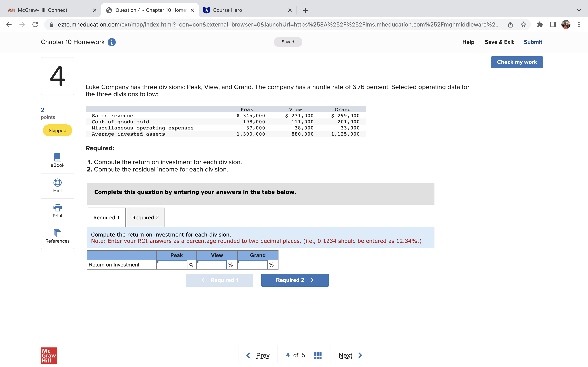Image resolution: width=588 pixels, height=367 pixels.
Task: Click the share page icon in address bar
Action: point(510,24)
